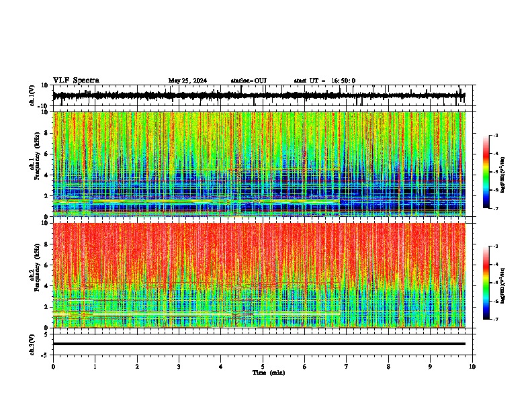Click the ch.1 voltage waveform trace

pos(259,95)
